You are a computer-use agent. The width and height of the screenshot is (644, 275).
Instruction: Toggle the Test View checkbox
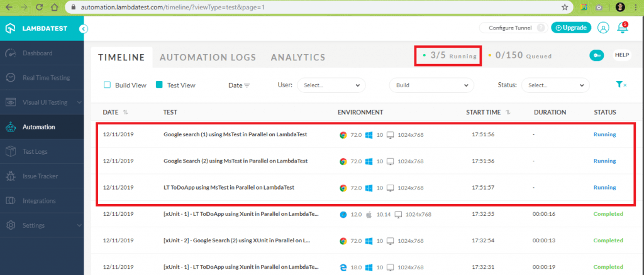click(159, 85)
